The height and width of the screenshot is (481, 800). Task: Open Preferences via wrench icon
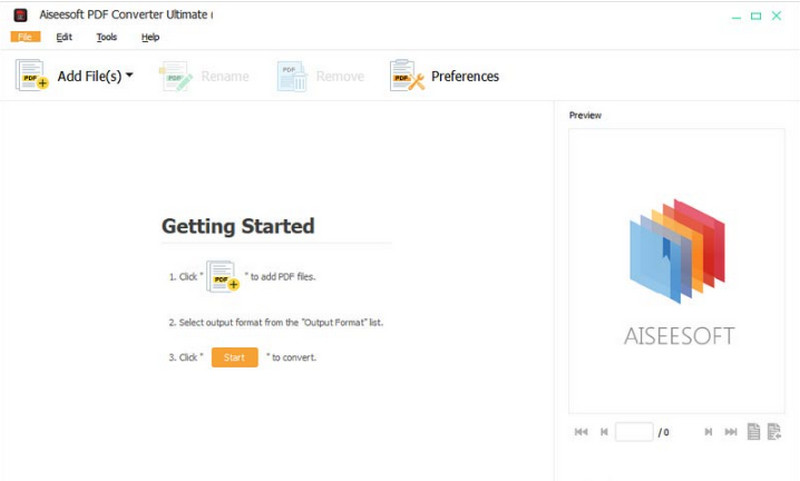click(x=407, y=75)
